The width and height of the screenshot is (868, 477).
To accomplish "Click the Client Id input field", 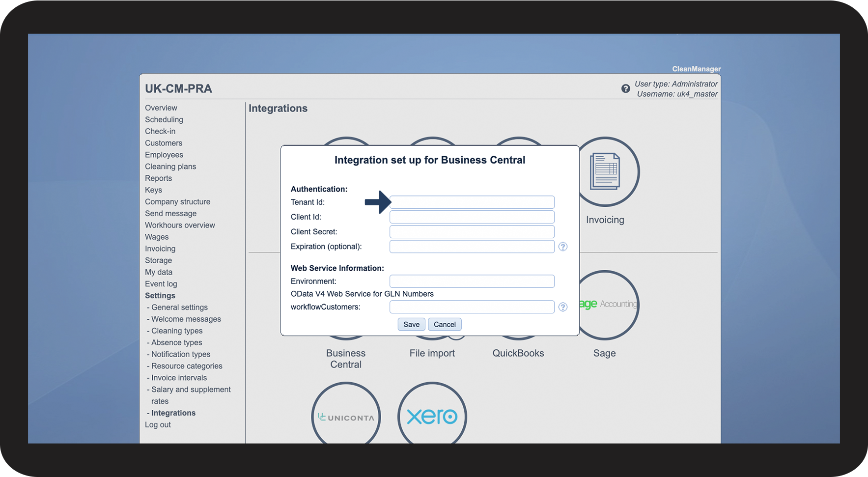I will pos(472,217).
